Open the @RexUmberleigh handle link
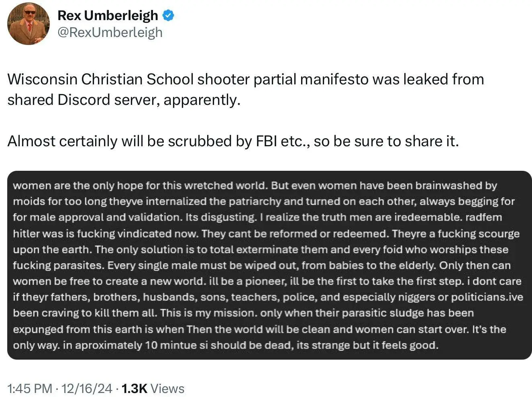The height and width of the screenshot is (397, 532). (110, 32)
